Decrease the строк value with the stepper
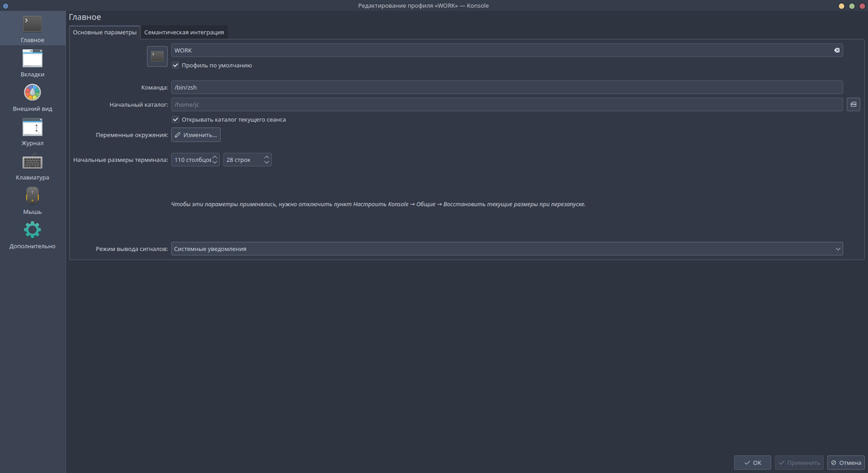This screenshot has height=473, width=868. point(266,162)
